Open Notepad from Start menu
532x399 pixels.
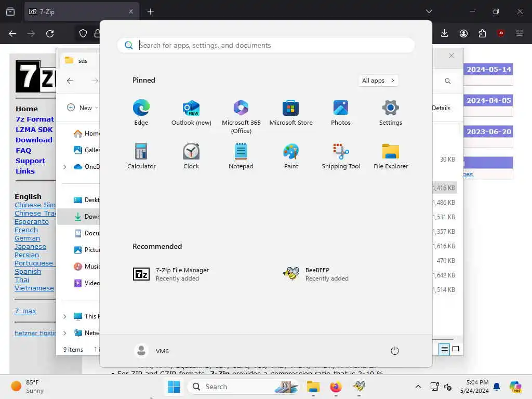point(241,156)
